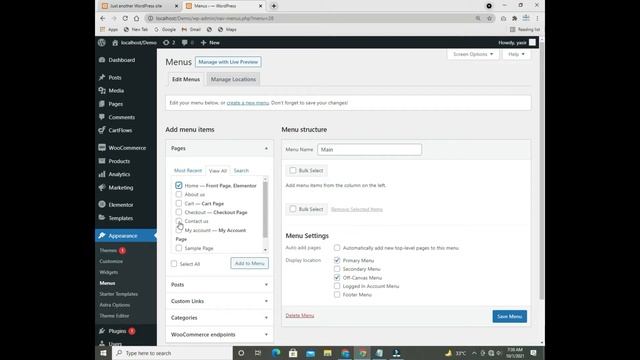This screenshot has width=640, height=360.
Task: Switch to the Manage Locations tab
Action: coord(233,79)
